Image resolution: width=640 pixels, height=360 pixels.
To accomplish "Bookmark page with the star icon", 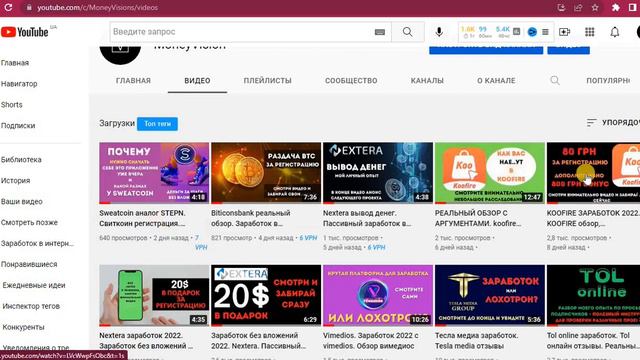I will click(595, 7).
